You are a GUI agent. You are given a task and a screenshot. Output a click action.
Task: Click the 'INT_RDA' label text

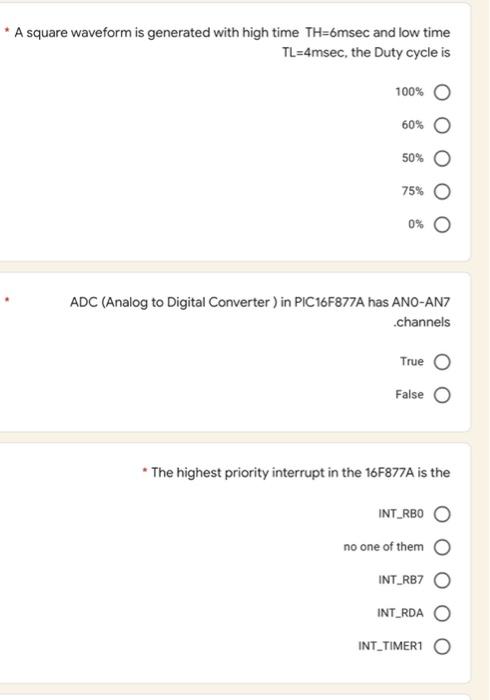(400, 612)
